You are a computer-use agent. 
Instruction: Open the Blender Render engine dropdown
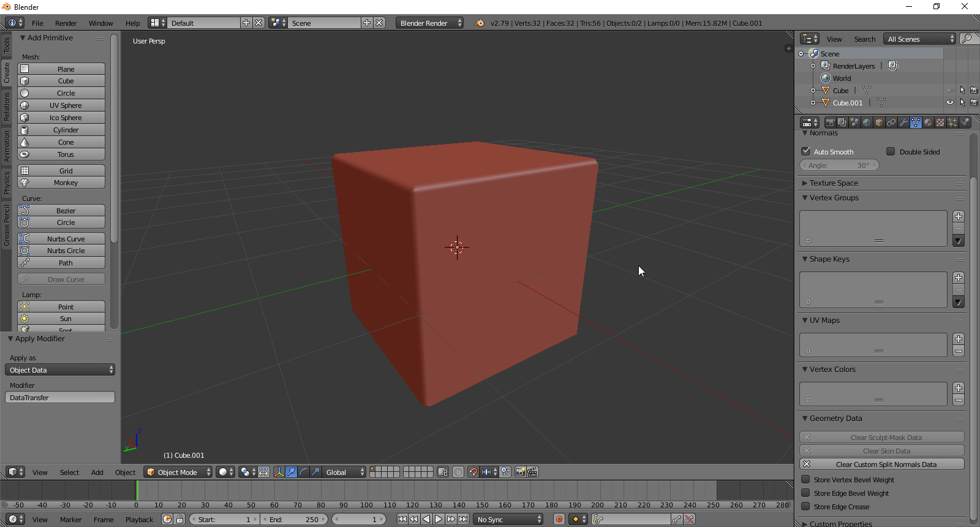click(x=429, y=23)
